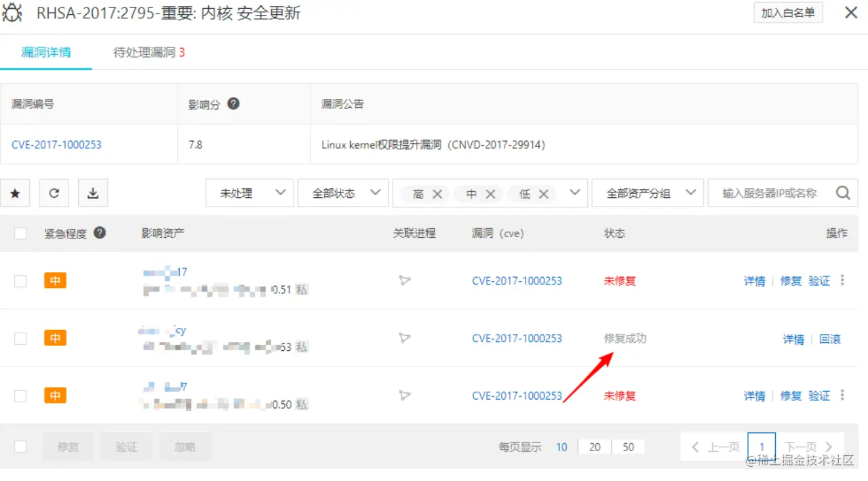Click the bottom bulk 验证 button

[126, 447]
